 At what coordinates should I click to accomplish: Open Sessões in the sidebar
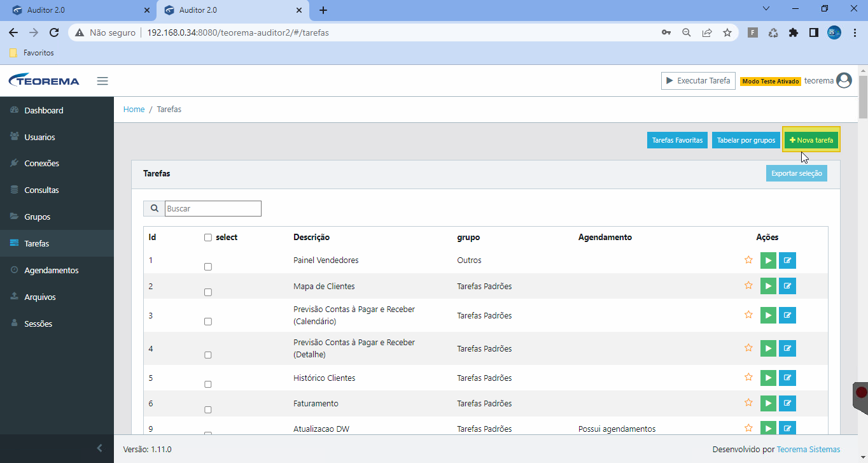pyautogui.click(x=57, y=324)
